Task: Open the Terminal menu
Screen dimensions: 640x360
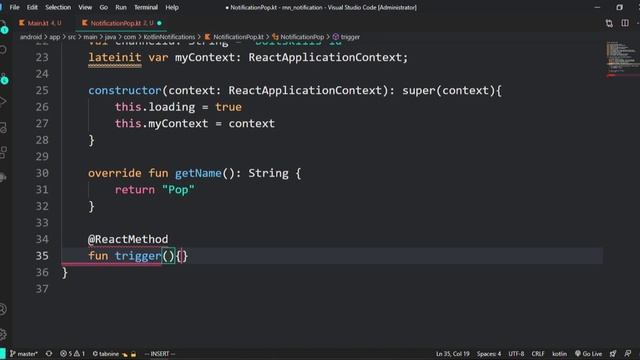Action: point(146,7)
